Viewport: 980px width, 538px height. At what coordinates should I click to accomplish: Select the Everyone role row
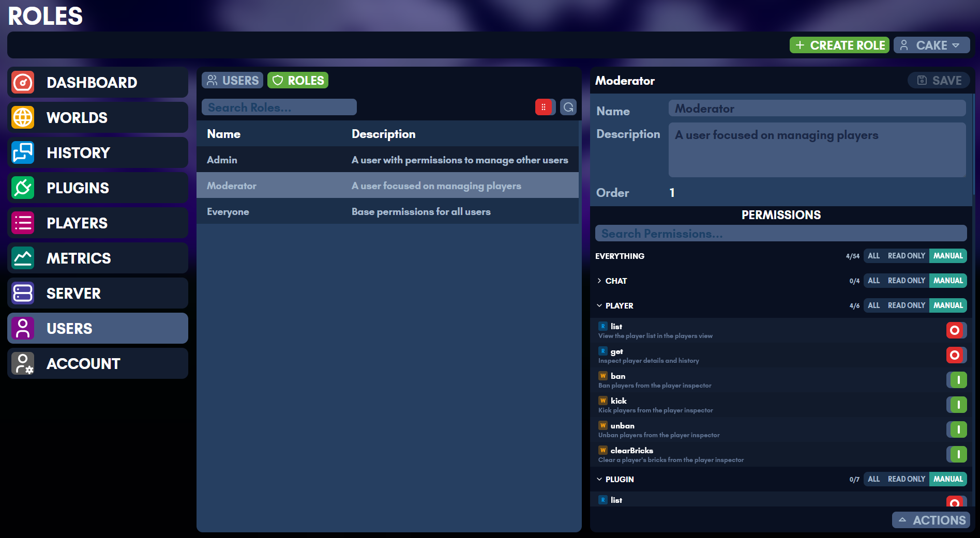tap(387, 211)
